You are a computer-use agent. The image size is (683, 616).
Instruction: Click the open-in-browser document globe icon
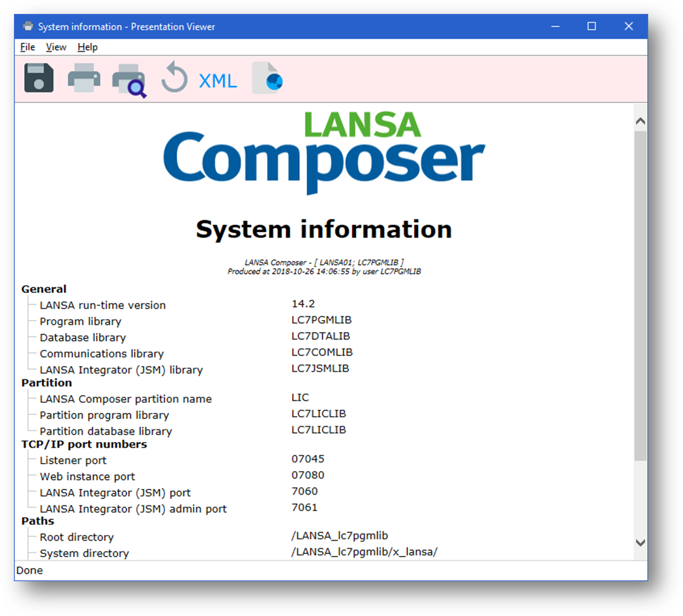click(x=268, y=78)
